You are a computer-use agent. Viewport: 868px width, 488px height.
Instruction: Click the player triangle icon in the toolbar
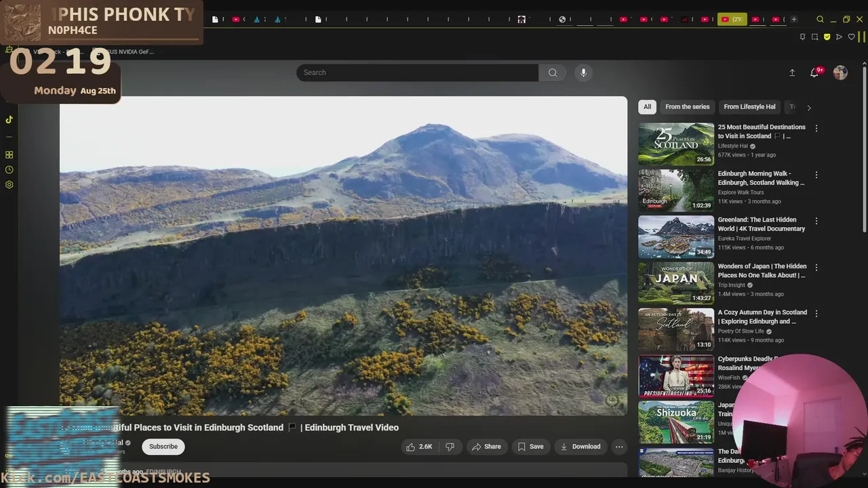[x=839, y=37]
